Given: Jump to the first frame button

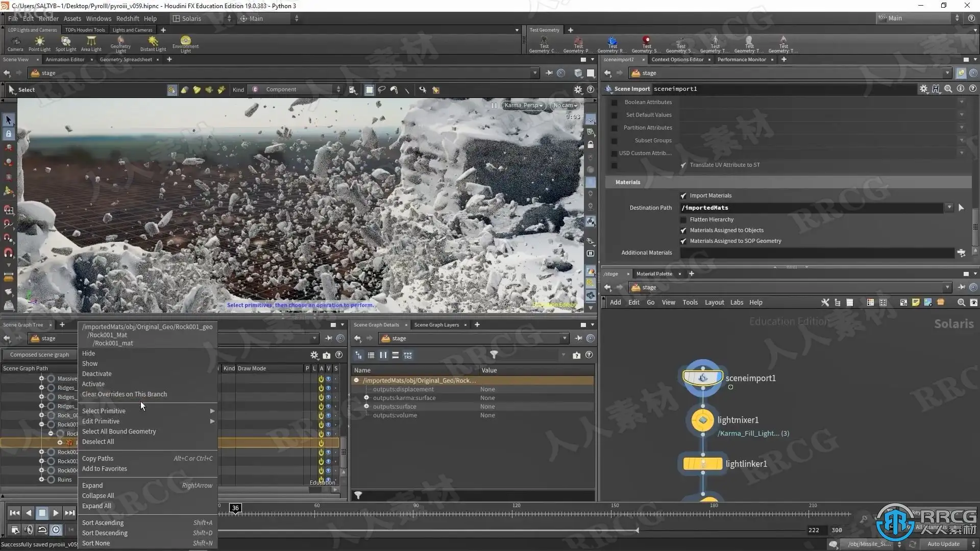Looking at the screenshot, I should [x=15, y=513].
